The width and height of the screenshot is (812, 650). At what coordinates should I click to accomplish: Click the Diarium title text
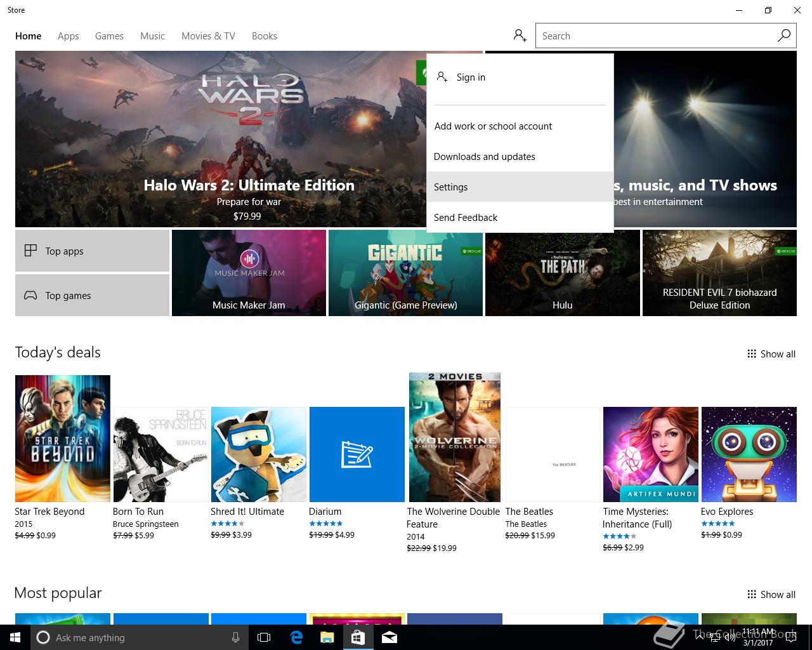pos(325,512)
